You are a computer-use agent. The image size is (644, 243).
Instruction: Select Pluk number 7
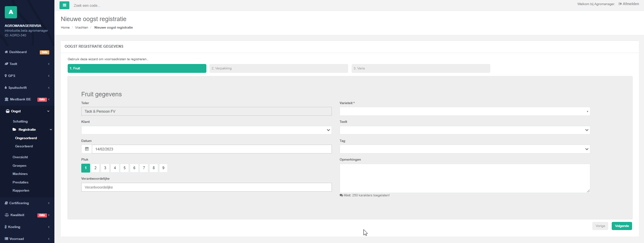click(x=144, y=168)
